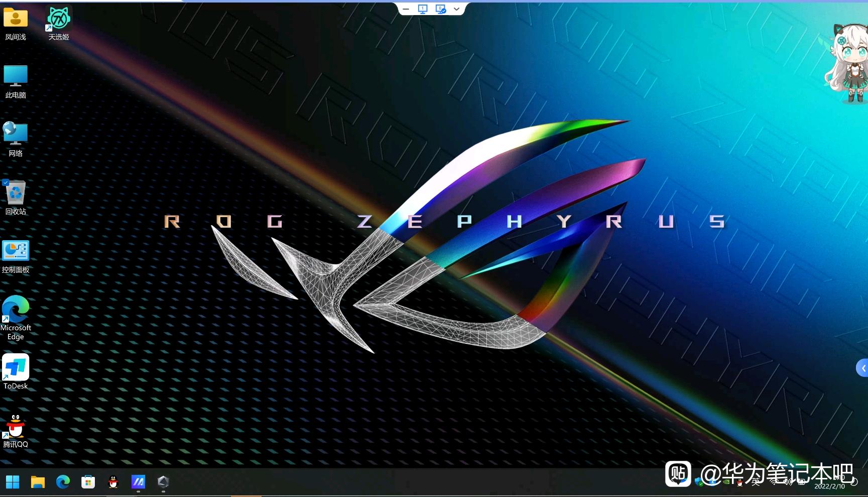The image size is (868, 497).
Task: Open the date 2022/2/10 in tray
Action: click(x=829, y=486)
